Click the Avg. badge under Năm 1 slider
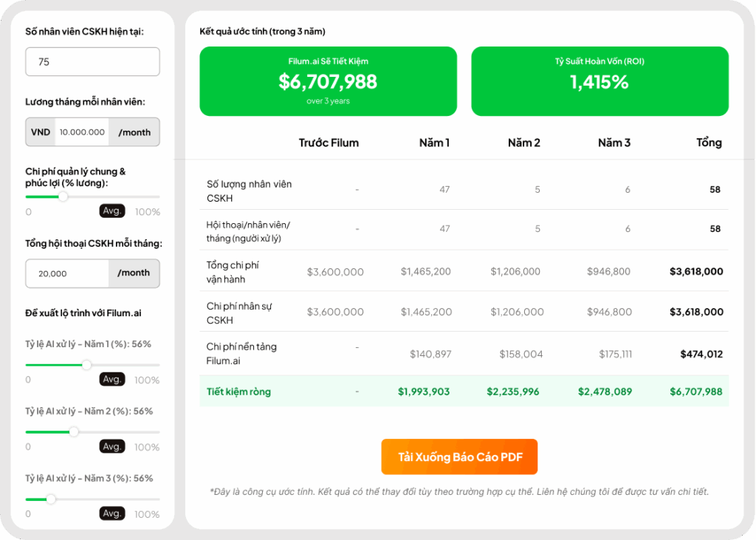Screen dimensions: 756x540 click(112, 379)
